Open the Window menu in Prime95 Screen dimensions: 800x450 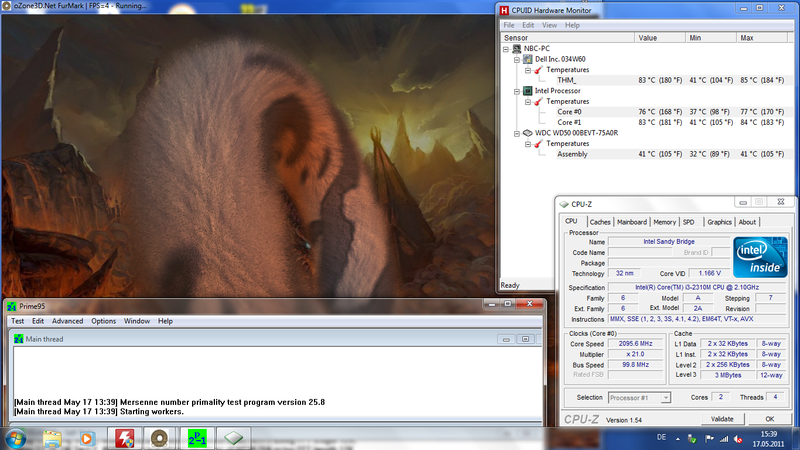click(137, 321)
